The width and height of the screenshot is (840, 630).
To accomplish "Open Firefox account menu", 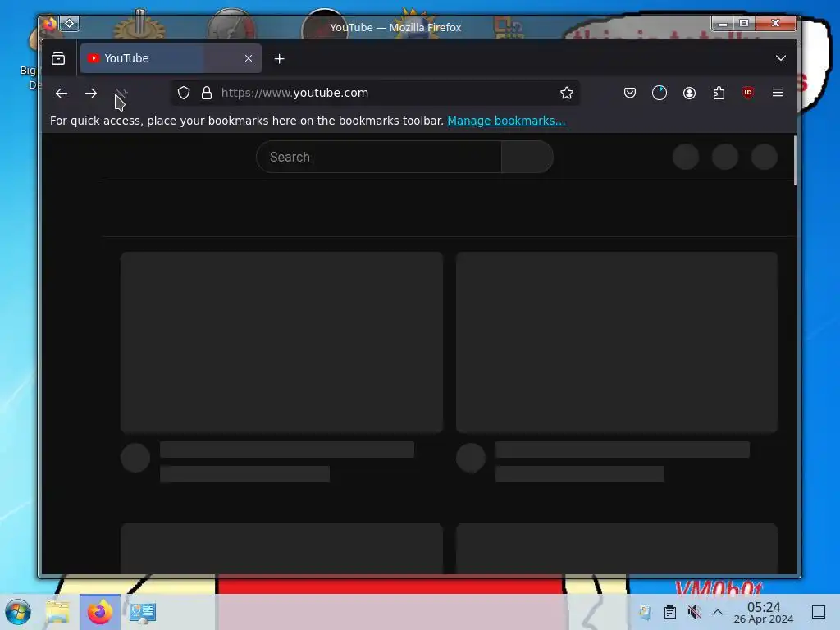I will (x=689, y=94).
